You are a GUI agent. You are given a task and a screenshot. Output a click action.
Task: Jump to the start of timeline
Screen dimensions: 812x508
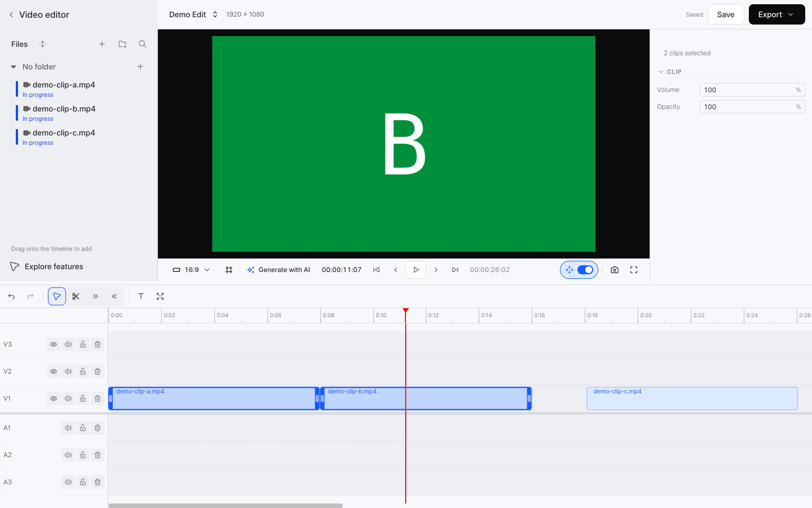coord(376,270)
